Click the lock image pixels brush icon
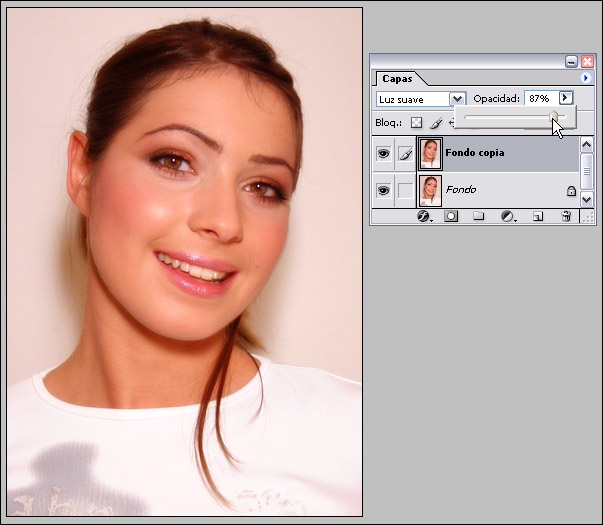 coord(435,122)
